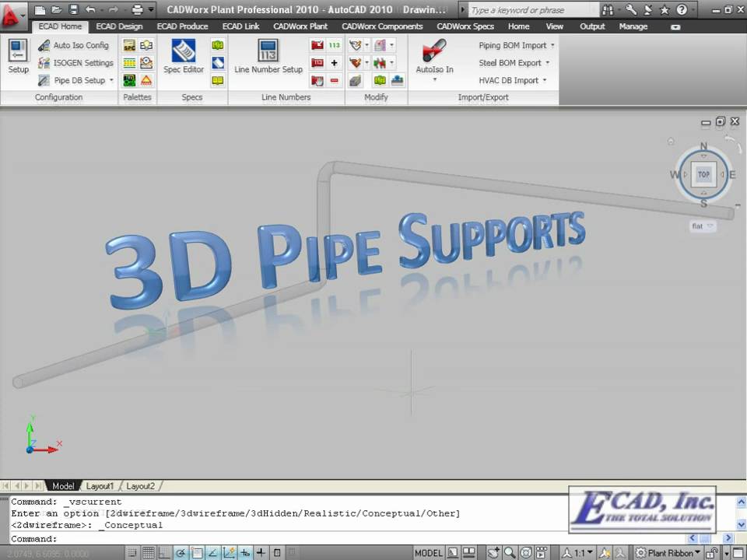Screen dimensions: 747x560
Task: Expand the Piping BOM Import dropdown
Action: click(x=552, y=45)
